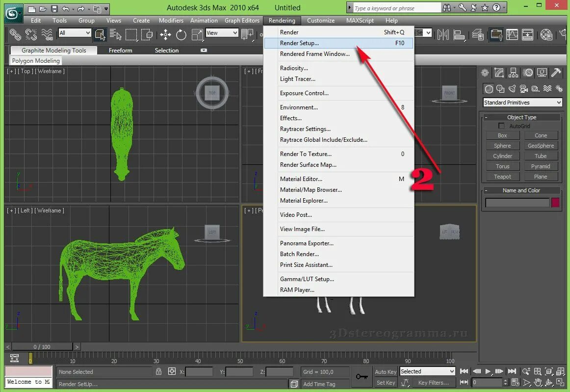Viewport: 570px width, 392px height.
Task: Click the Align tool icon
Action: (x=459, y=34)
